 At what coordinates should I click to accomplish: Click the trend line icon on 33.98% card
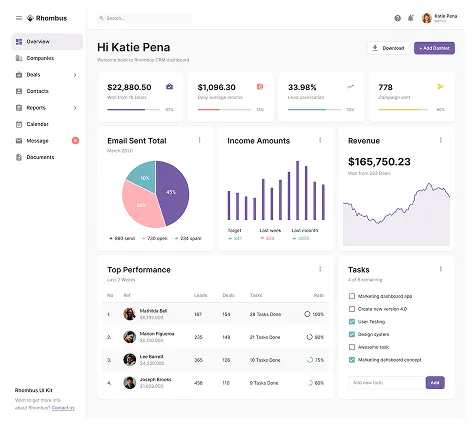pos(350,87)
